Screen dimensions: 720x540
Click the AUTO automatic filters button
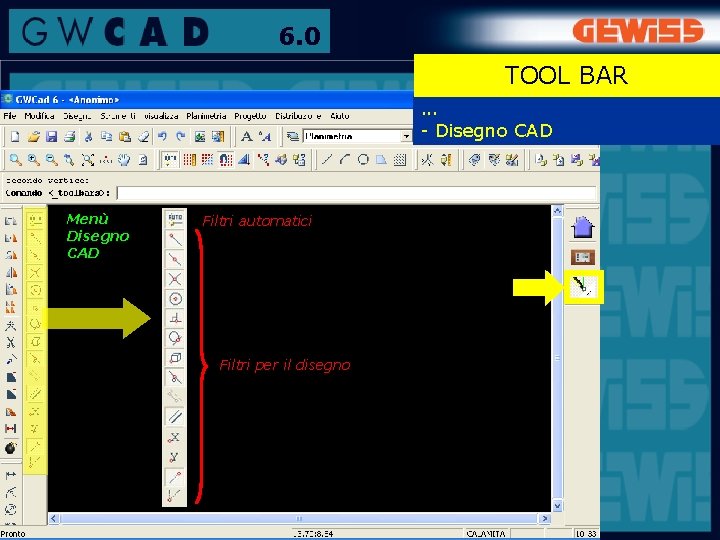(x=175, y=219)
